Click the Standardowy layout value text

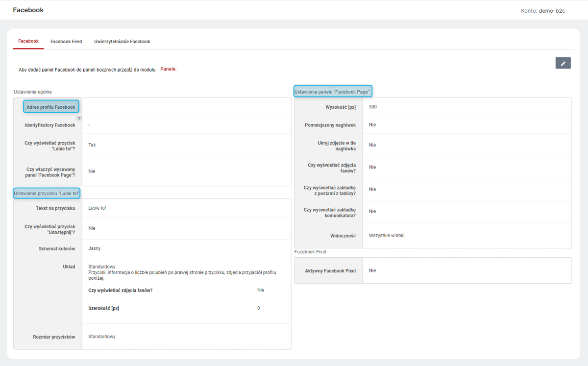[x=102, y=267]
